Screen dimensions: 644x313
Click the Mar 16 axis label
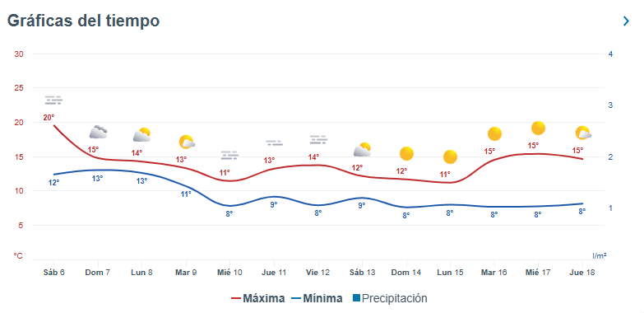click(494, 273)
